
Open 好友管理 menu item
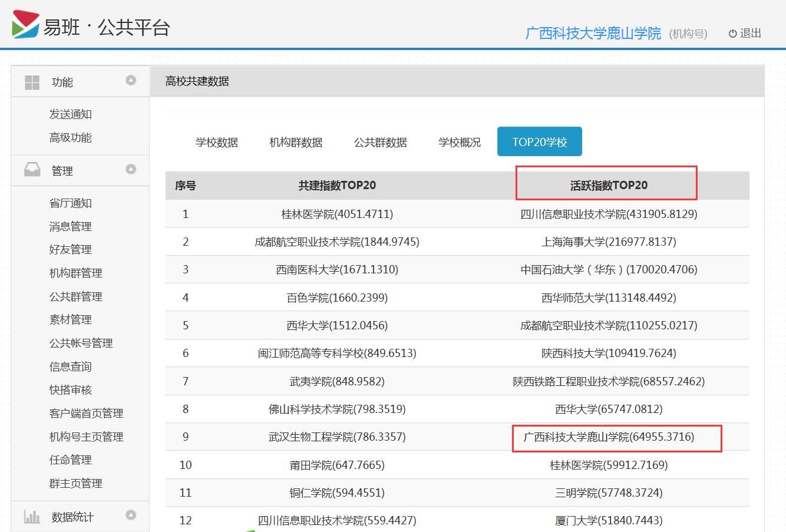point(71,250)
